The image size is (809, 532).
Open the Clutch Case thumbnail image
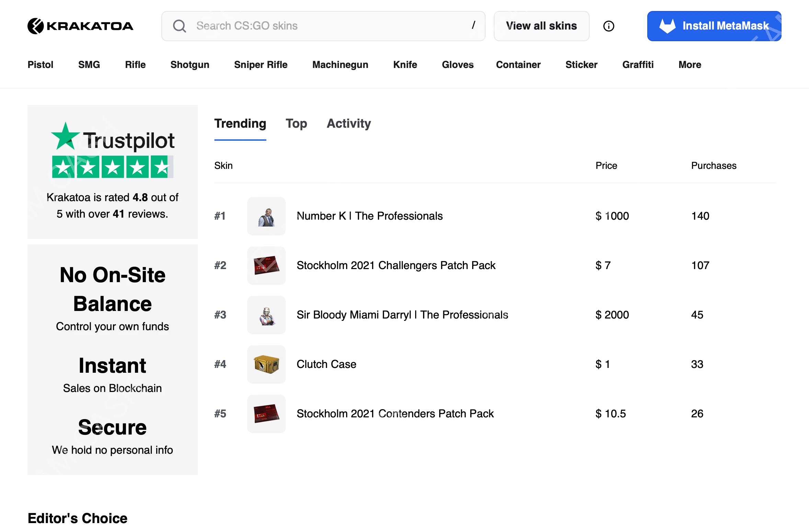[266, 365]
